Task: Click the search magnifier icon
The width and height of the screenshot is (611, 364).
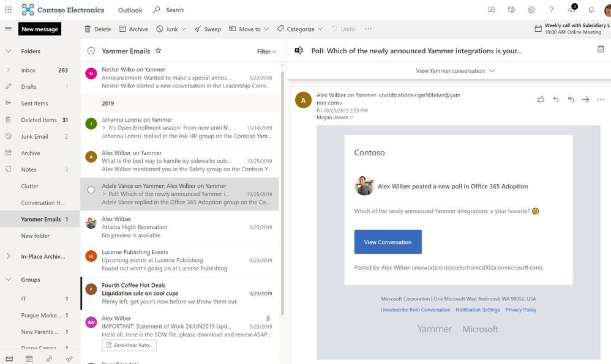Action: click(x=157, y=9)
